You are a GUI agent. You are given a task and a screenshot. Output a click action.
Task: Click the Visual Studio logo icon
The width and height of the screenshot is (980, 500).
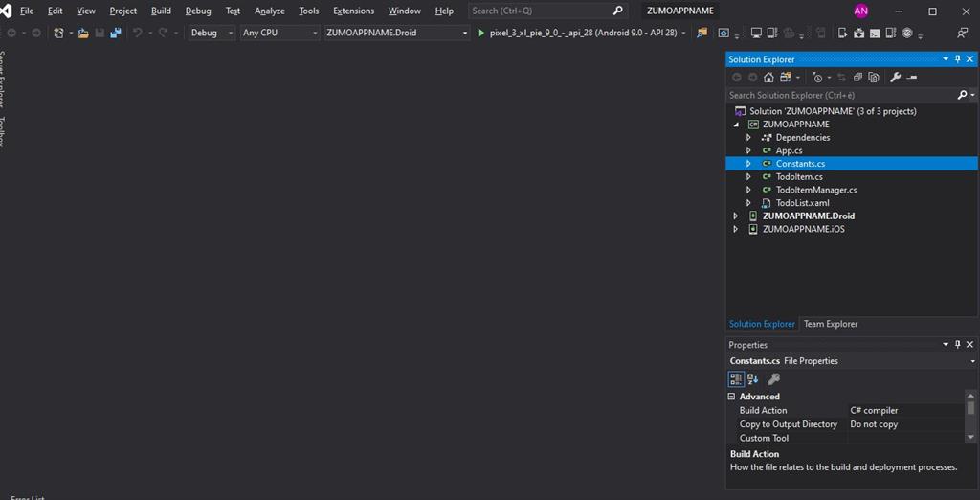(x=6, y=11)
